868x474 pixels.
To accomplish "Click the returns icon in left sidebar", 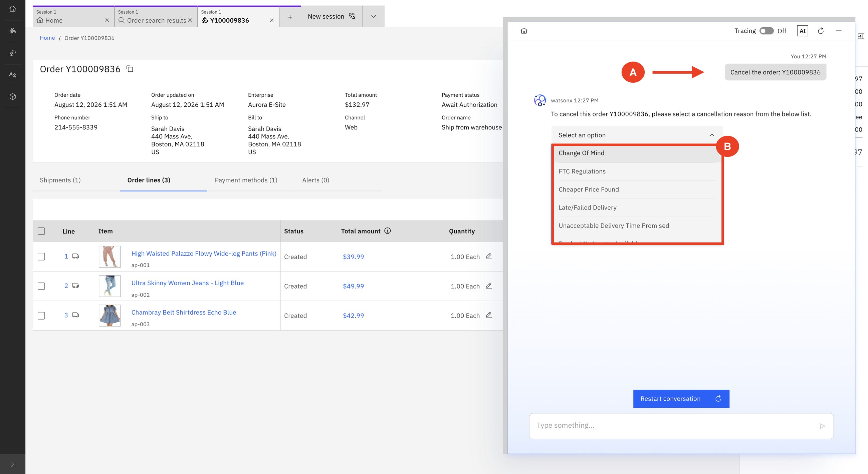I will click(12, 53).
